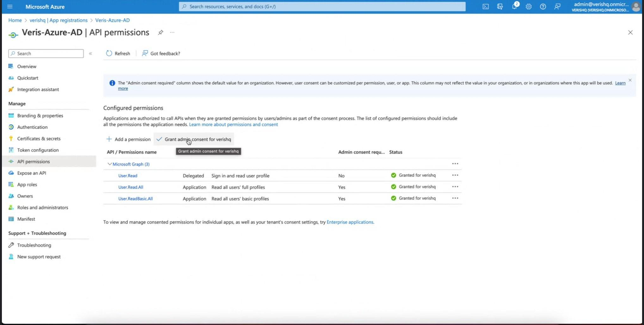This screenshot has height=325, width=644.
Task: Click the help question mark icon
Action: coord(543,7)
